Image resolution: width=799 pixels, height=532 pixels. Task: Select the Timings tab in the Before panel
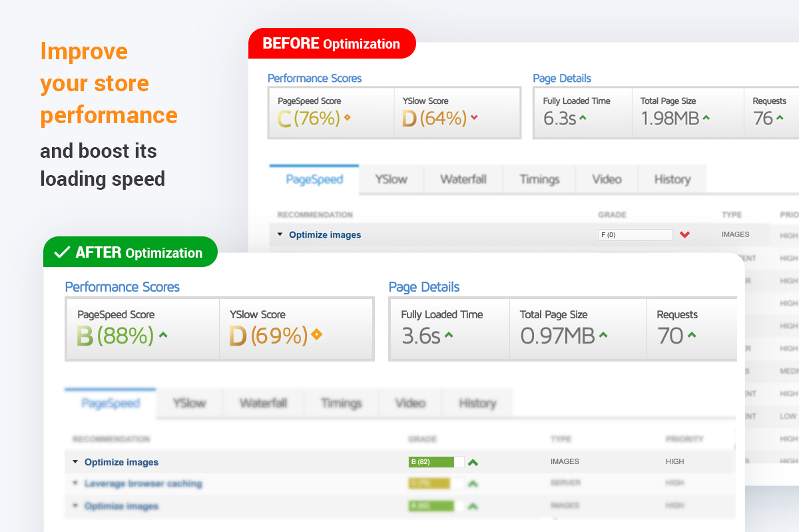point(539,180)
